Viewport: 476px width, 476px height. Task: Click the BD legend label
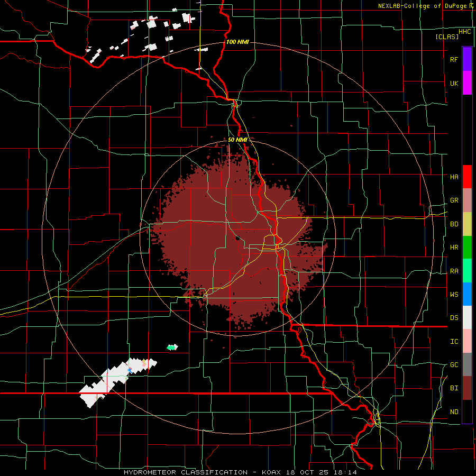(x=454, y=224)
